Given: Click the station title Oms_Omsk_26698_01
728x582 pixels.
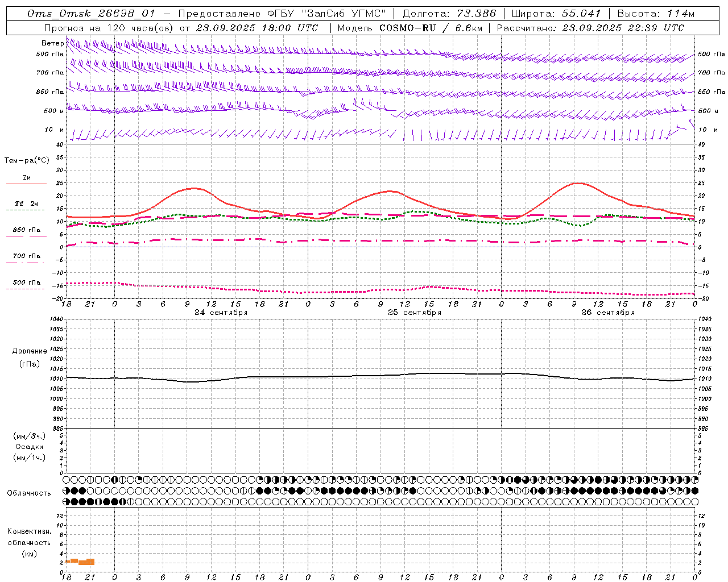Looking at the screenshot, I should coord(90,14).
